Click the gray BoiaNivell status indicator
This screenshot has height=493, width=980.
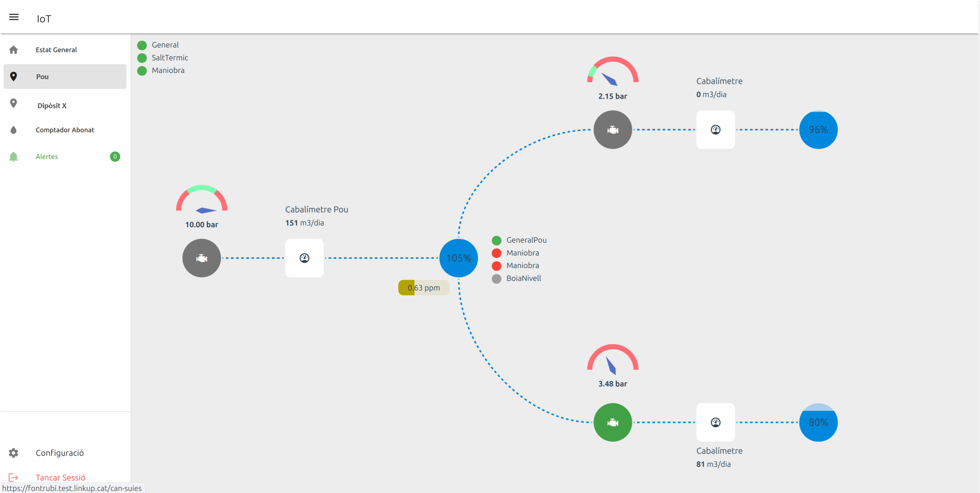[x=497, y=278]
